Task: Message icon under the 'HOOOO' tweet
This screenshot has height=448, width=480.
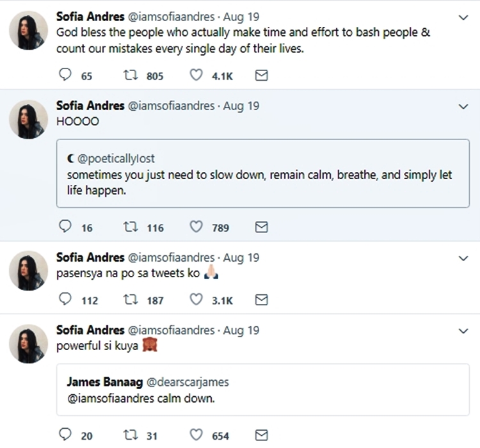Action: pos(261,227)
